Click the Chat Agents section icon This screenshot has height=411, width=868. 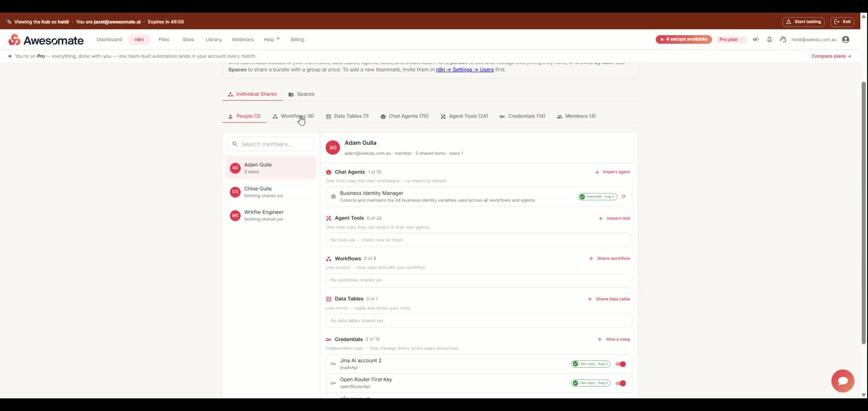point(329,172)
